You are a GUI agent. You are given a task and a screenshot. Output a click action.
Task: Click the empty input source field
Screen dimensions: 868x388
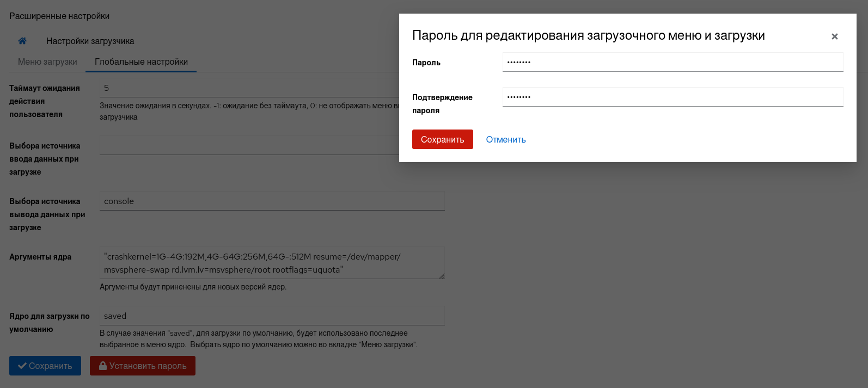248,146
